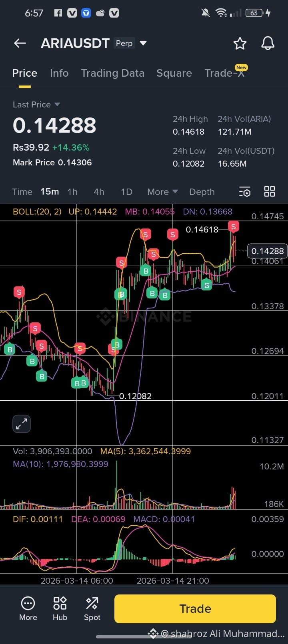This screenshot has width=288, height=644.
Task: Tap the muted notifications bell in status bar
Action: pos(206,13)
